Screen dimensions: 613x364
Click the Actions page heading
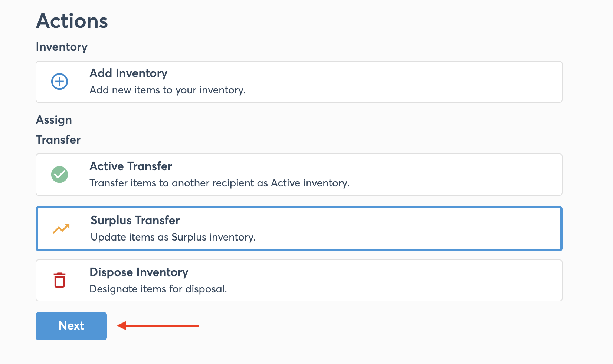click(x=72, y=21)
